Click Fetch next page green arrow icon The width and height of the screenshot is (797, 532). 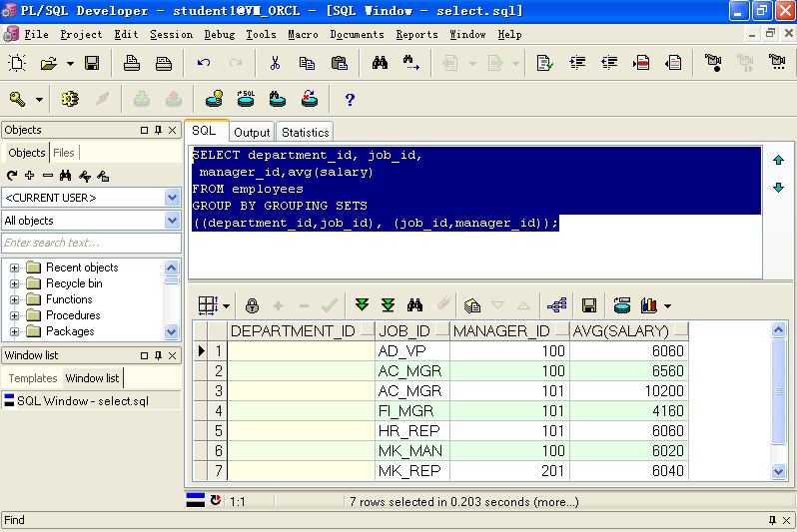[x=363, y=305]
